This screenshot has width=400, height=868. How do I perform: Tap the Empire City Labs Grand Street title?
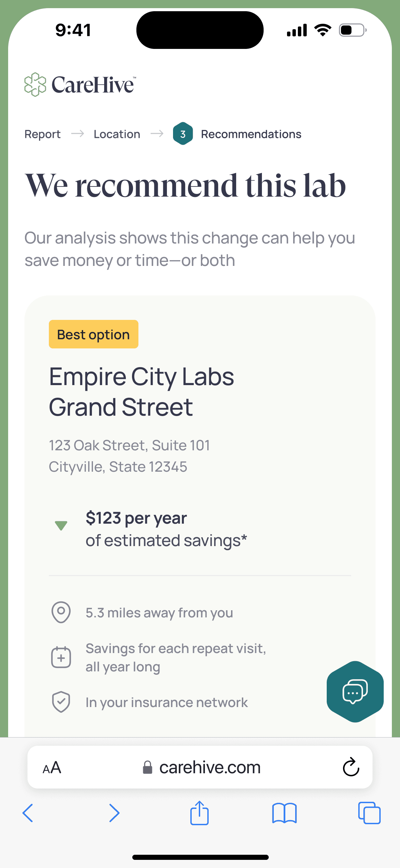tap(141, 392)
